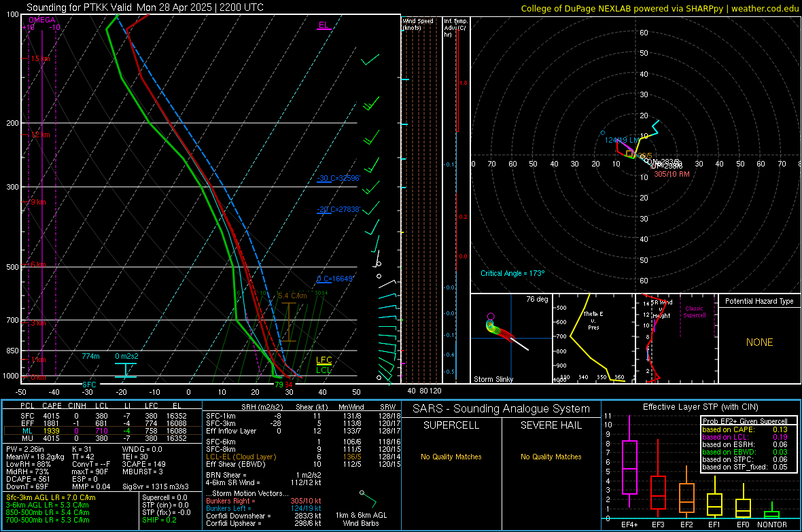Click the green SHIP = 0.2 value
This screenshot has height=532, width=802.
pos(159,520)
